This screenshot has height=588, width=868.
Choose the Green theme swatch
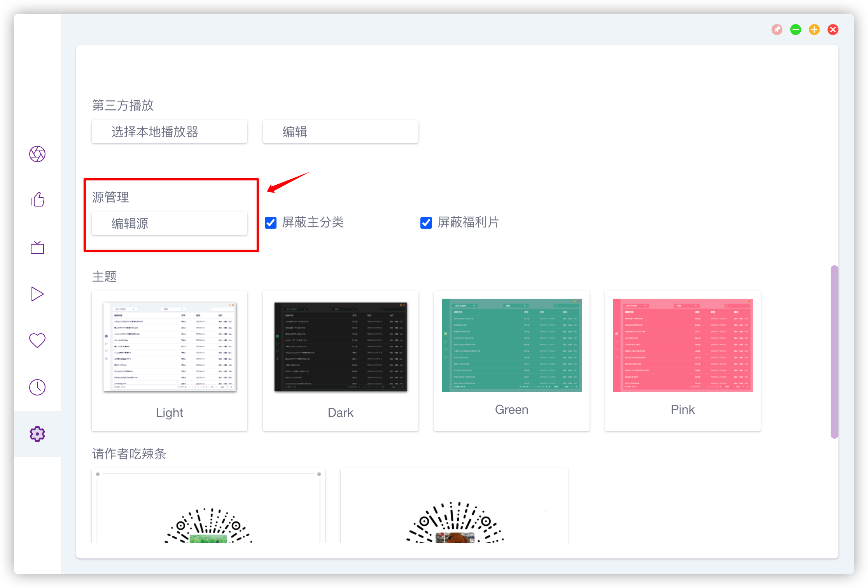coord(512,345)
